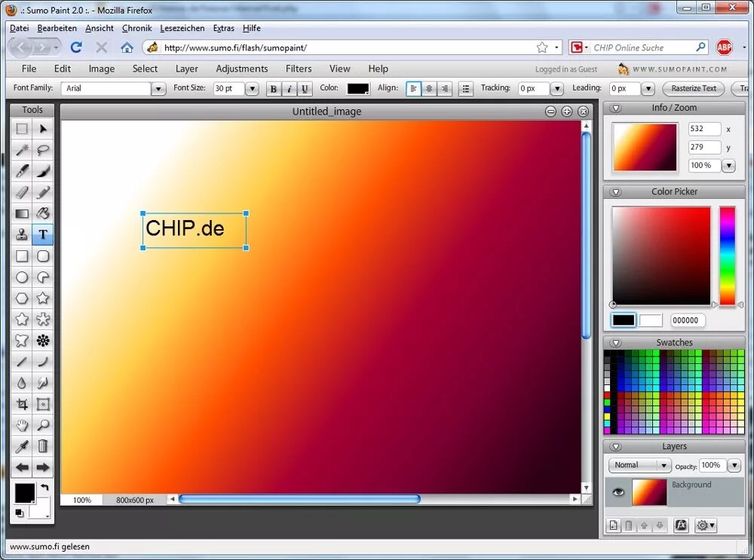This screenshot has height=560, width=754.
Task: Pick the eyedropper color tool
Action: pyautogui.click(x=22, y=446)
